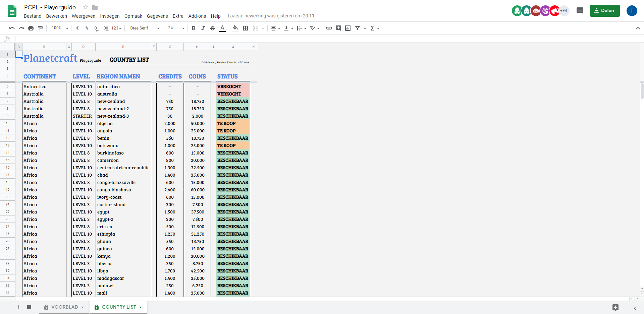Toggle bold formatting
Viewport: 644px width, 314px height.
coord(194,28)
